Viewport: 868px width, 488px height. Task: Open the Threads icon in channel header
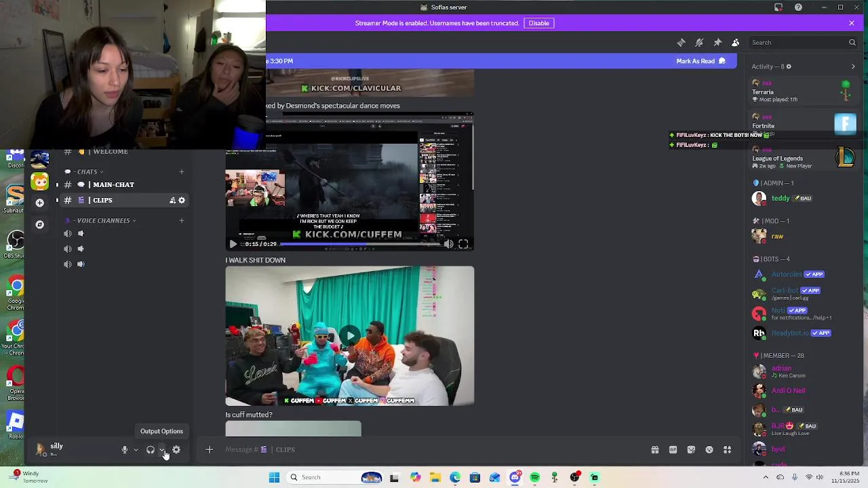pyautogui.click(x=681, y=43)
